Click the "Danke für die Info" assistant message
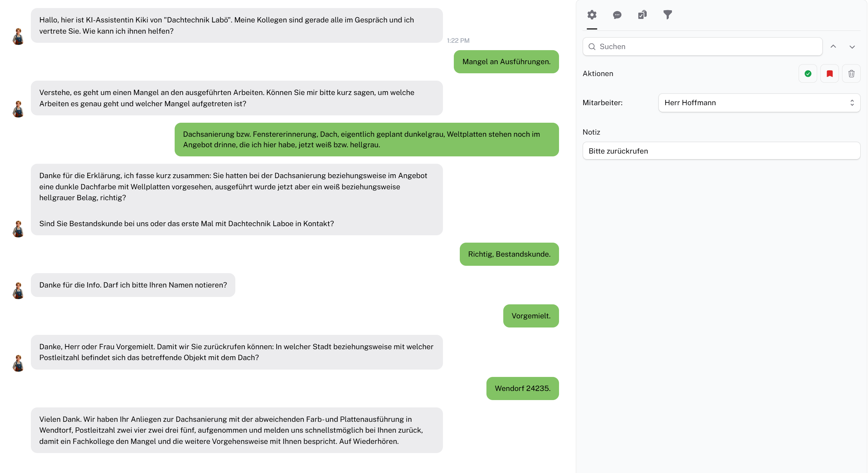 pos(133,285)
